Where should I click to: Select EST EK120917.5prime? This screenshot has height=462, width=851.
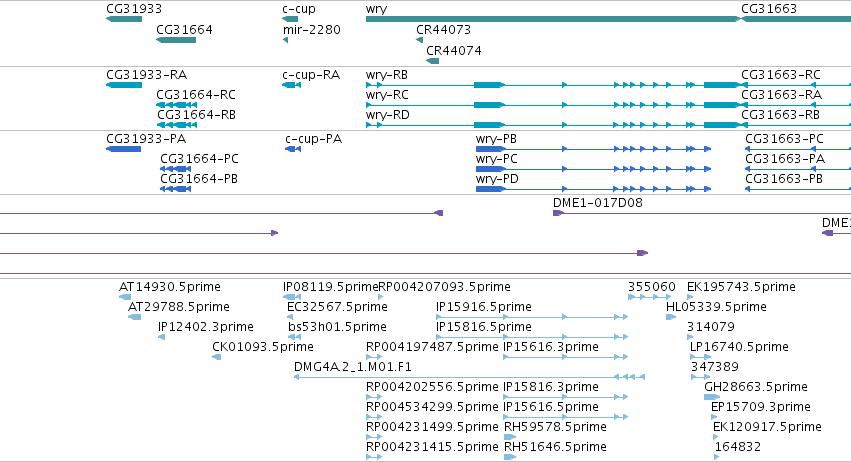pos(767,428)
